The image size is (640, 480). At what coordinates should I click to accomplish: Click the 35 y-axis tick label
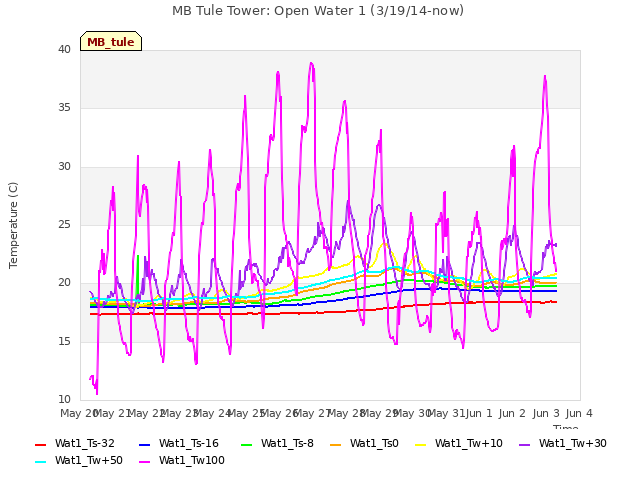click(64, 108)
